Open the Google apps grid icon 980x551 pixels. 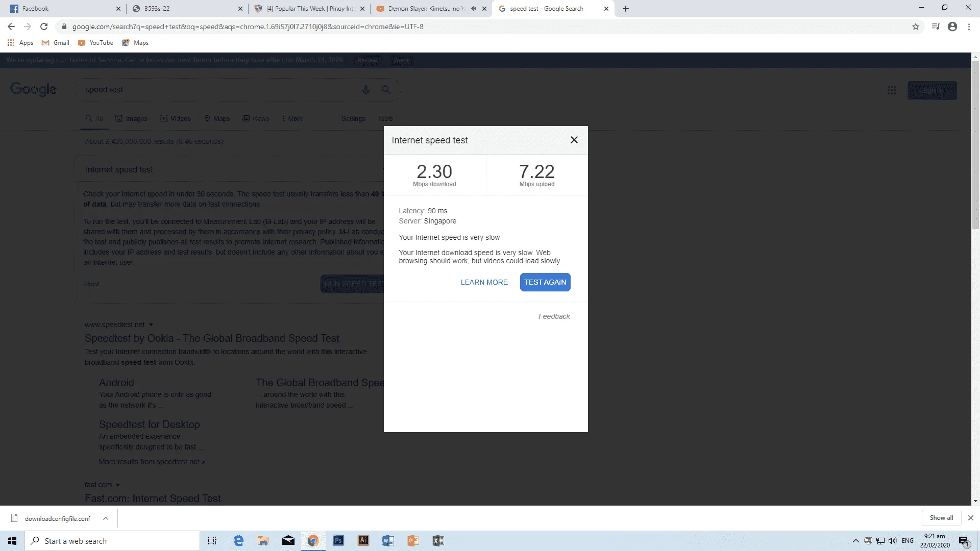click(x=892, y=90)
